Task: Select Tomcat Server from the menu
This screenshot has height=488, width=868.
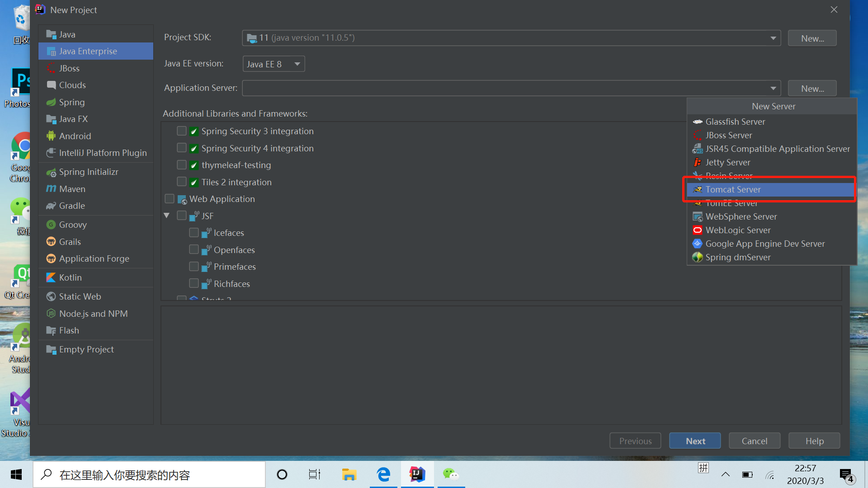Action: (x=733, y=189)
